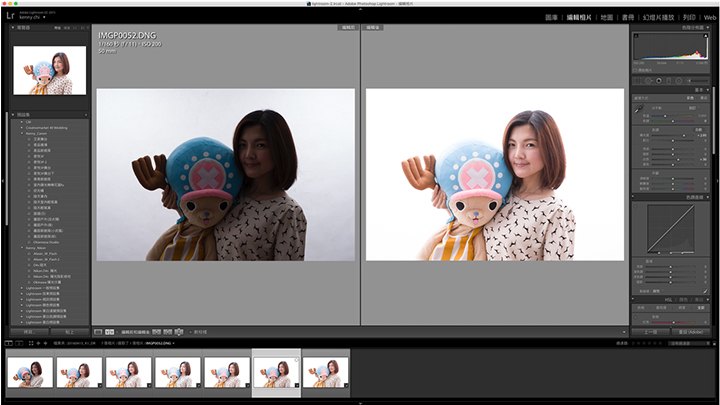
Task: Add a new preset with plus icon
Action: [x=86, y=115]
